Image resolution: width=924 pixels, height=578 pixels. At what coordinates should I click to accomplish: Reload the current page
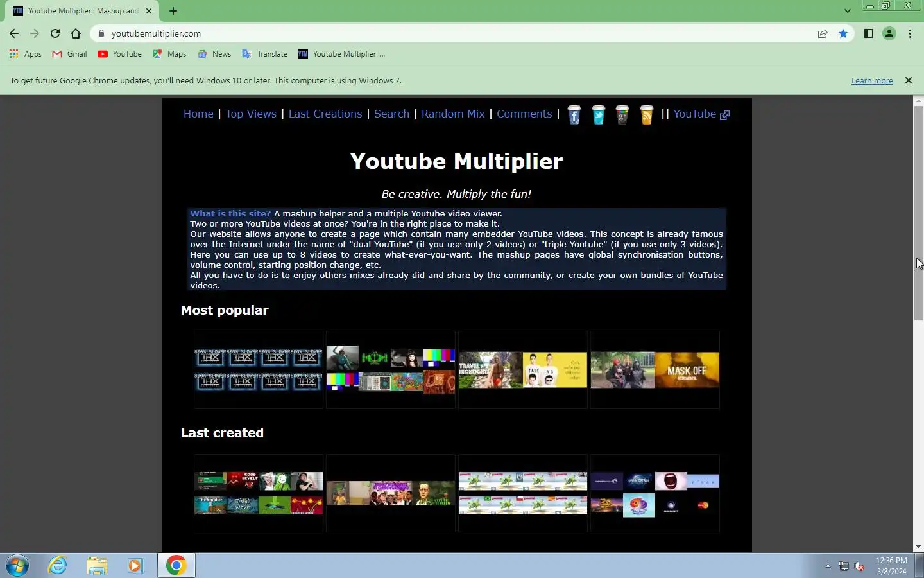point(55,33)
